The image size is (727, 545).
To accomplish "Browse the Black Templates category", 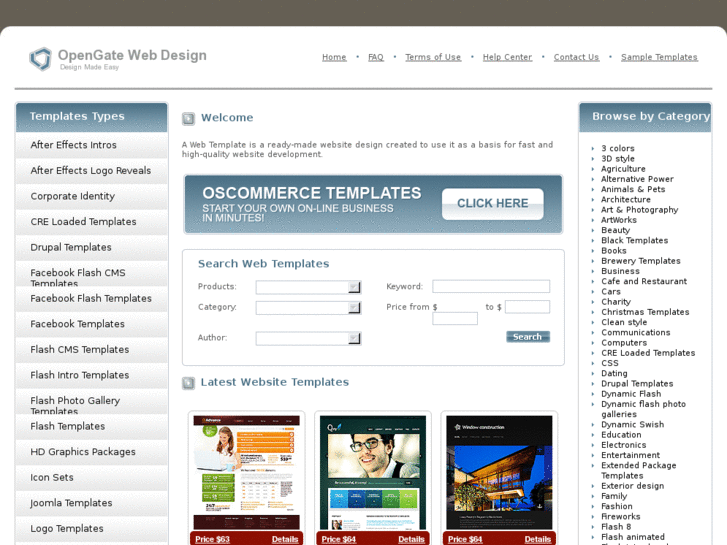I will pos(634,241).
